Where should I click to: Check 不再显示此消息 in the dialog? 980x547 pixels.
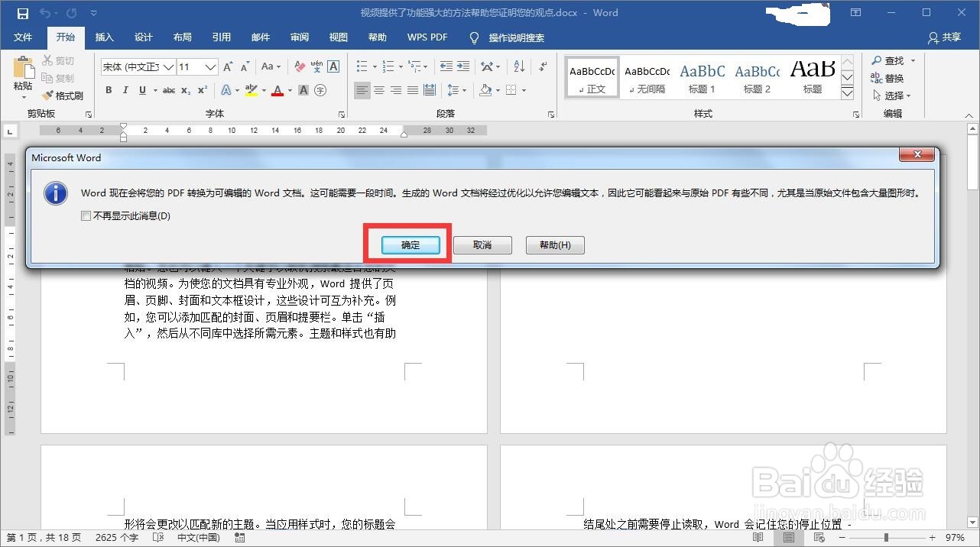coord(86,215)
